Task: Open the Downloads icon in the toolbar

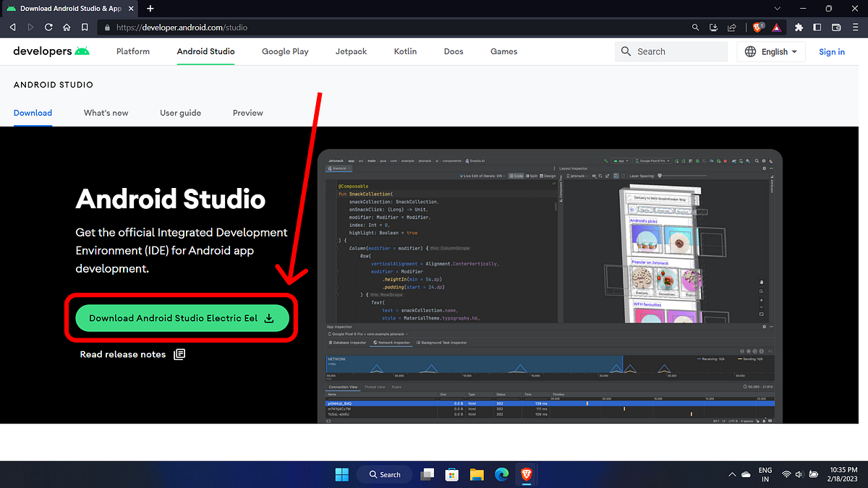Action: pyautogui.click(x=713, y=27)
